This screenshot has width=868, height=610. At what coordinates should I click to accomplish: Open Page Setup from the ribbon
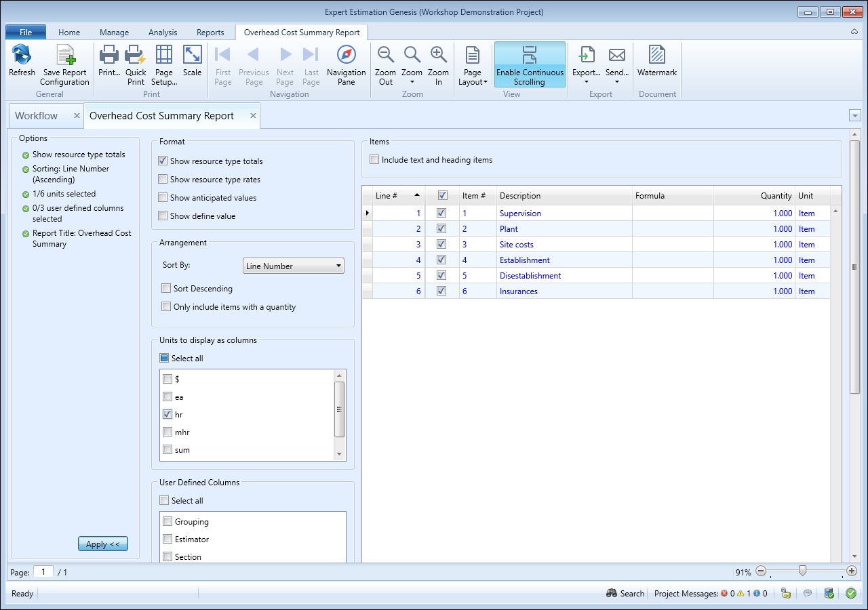[164, 56]
